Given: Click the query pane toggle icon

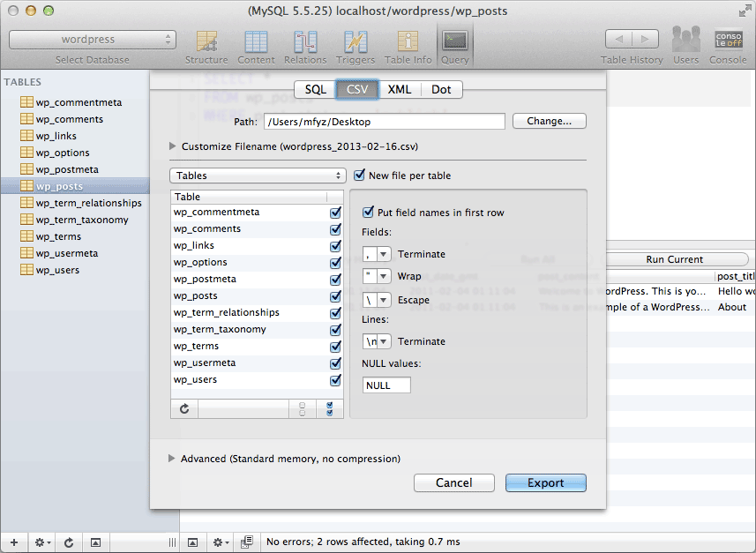Looking at the screenshot, I should [x=192, y=542].
